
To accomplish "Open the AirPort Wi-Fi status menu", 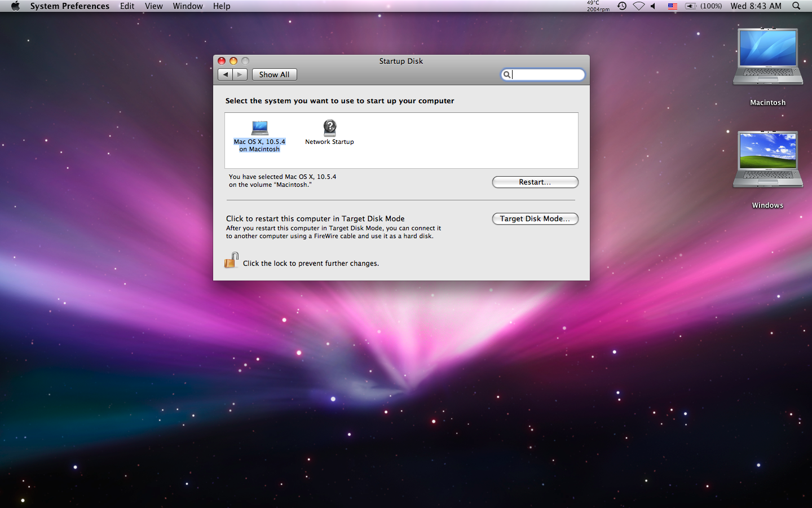I will (638, 6).
